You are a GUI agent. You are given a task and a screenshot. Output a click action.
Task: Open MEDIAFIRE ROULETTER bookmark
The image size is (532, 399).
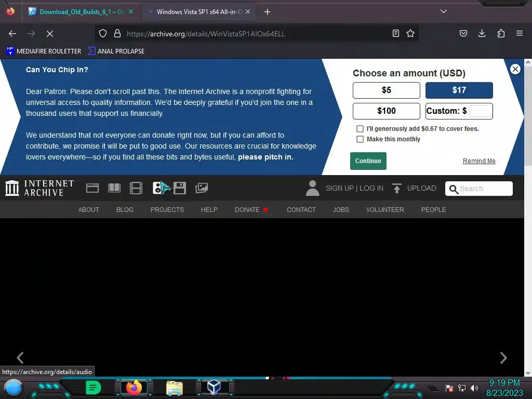44,51
